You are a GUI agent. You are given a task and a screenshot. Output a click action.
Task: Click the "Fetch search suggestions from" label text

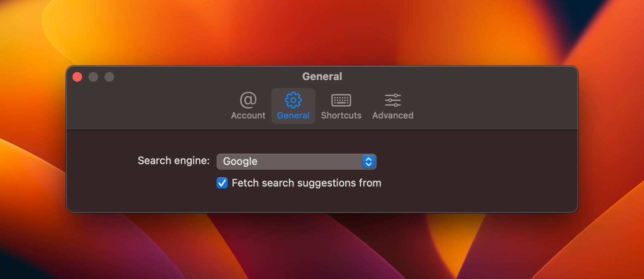tap(306, 183)
